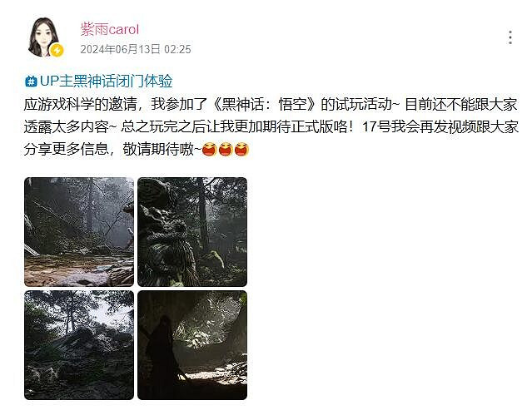Click the post text mentioning 《黑神话：悟空》
Image resolution: width=532 pixels, height=420 pixels.
[266, 104]
